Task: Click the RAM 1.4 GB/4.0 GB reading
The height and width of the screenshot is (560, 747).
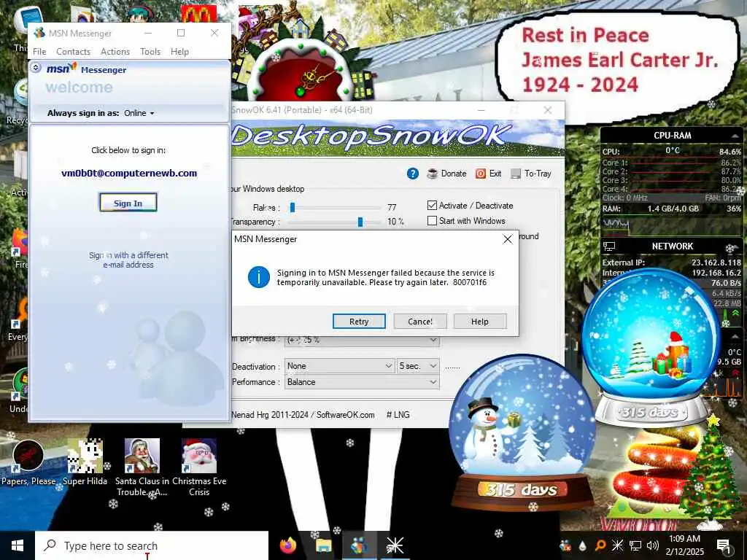Action: [673, 209]
